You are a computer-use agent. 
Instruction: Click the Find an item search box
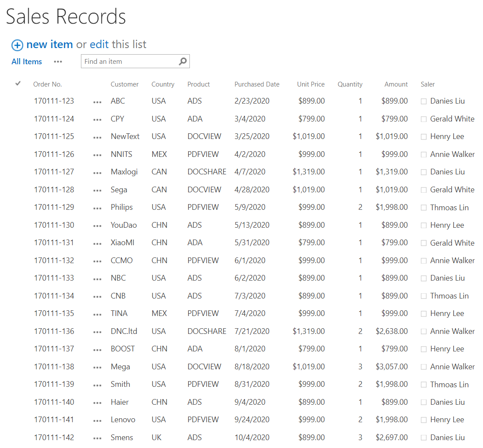pyautogui.click(x=129, y=62)
